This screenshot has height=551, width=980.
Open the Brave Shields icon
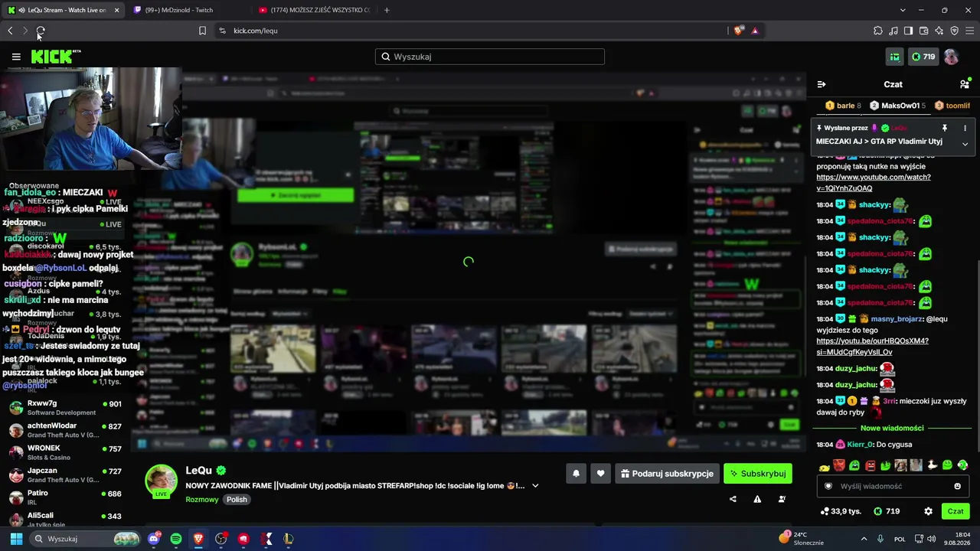tap(738, 31)
